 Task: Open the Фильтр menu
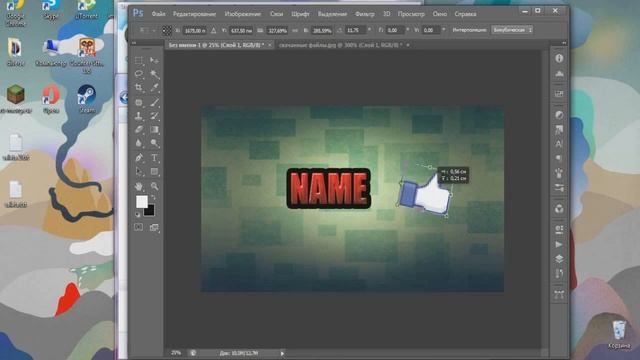point(364,14)
